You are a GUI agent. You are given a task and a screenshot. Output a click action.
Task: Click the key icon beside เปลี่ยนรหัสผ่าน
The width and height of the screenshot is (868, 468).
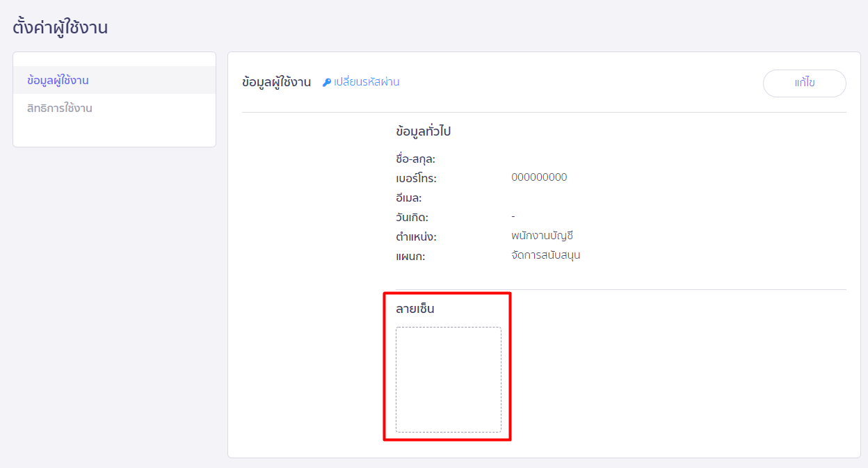tap(327, 82)
